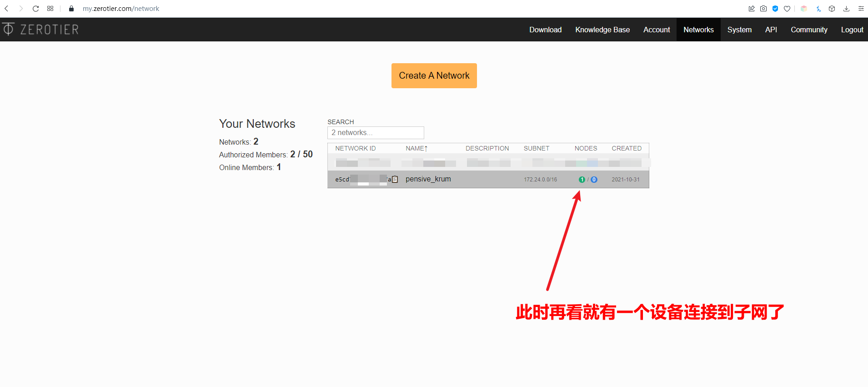This screenshot has width=868, height=387.
Task: Select the Networks navigation item
Action: [x=698, y=30]
